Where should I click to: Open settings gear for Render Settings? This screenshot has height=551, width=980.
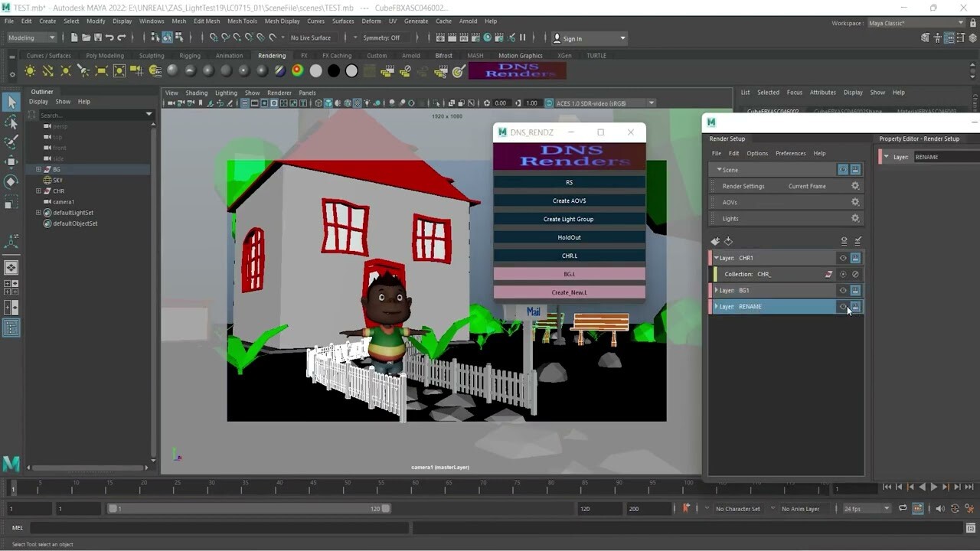pos(855,186)
